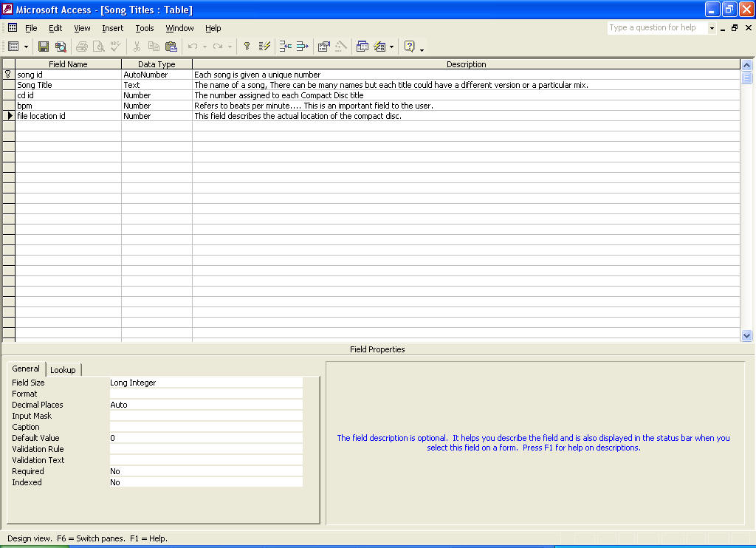Open the Insert menu
The width and height of the screenshot is (756, 548).
112,28
